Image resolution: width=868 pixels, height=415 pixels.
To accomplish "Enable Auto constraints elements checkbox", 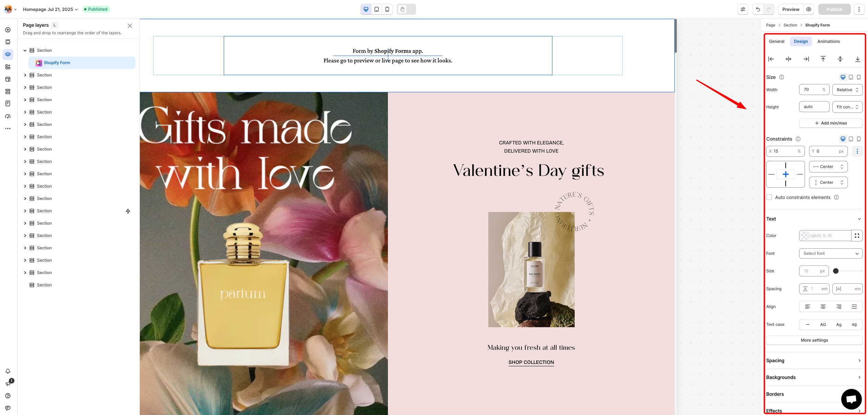I will click(x=769, y=197).
